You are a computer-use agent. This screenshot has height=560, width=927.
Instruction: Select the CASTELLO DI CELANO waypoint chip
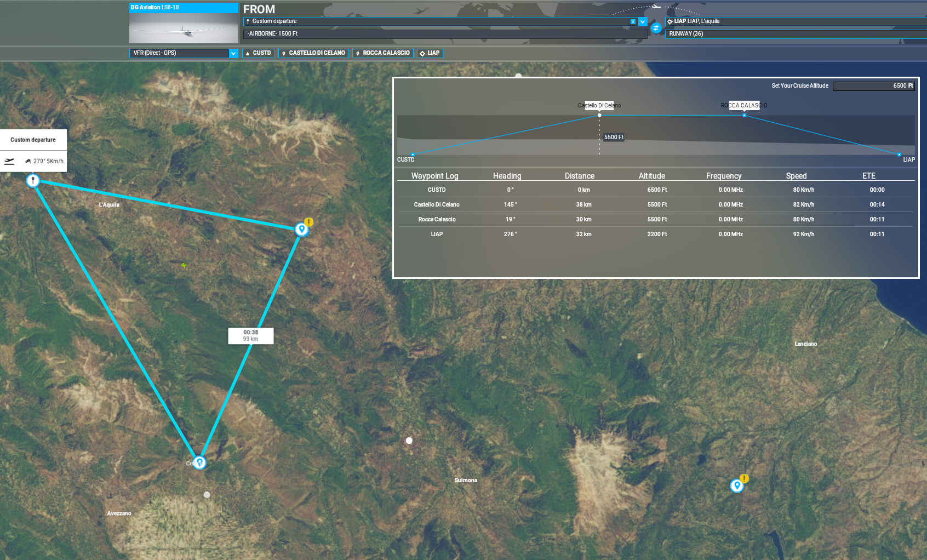coord(313,53)
